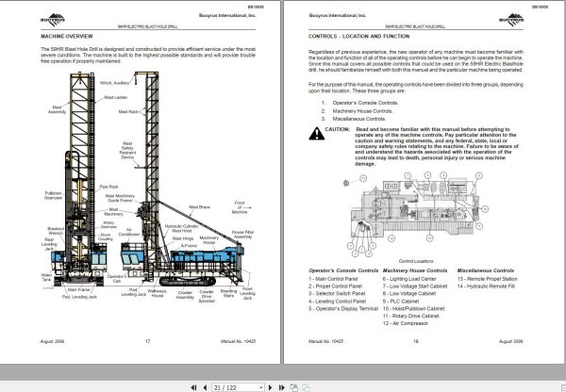Click the greyed-out icon at toolbar's far right
The width and height of the screenshot is (566, 392).
(306, 387)
